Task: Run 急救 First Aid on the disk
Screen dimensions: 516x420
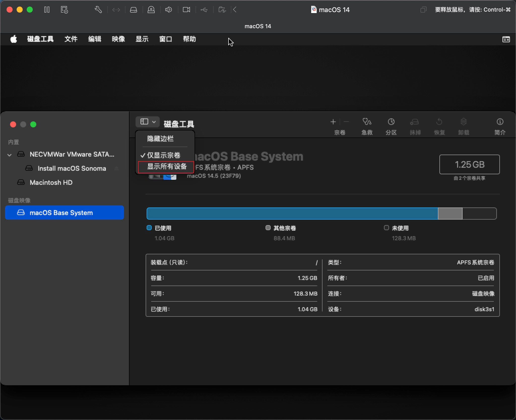Action: (x=367, y=127)
